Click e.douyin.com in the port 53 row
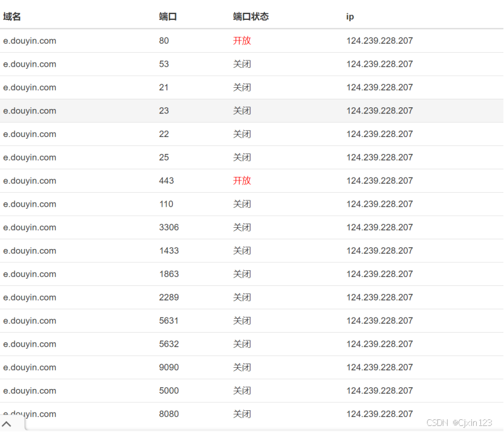The height and width of the screenshot is (432, 504). (30, 64)
